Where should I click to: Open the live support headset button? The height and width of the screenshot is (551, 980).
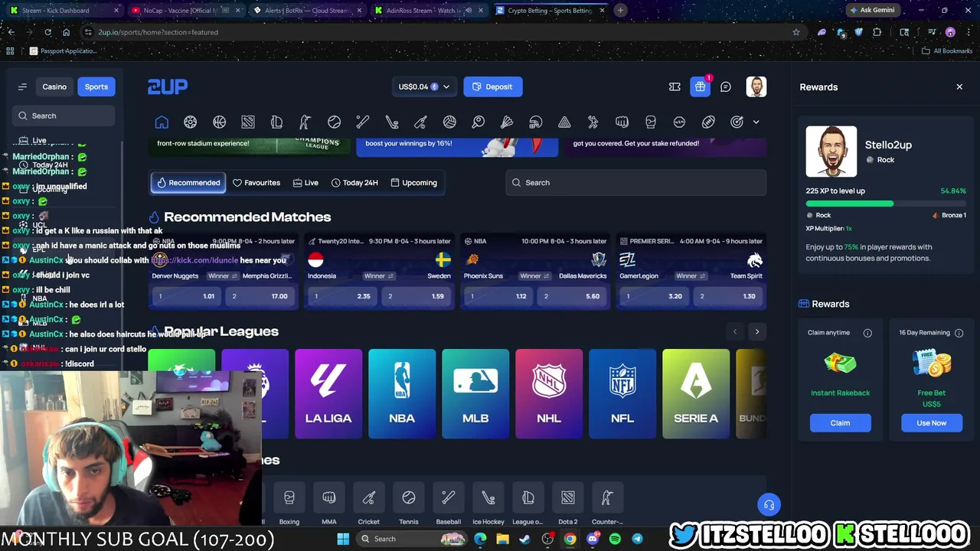(x=769, y=505)
